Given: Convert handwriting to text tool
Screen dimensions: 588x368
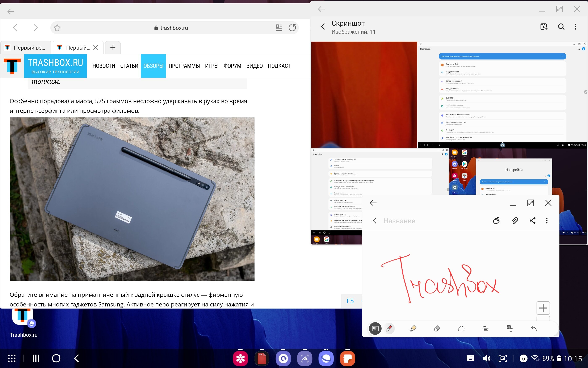Looking at the screenshot, I should (509, 329).
